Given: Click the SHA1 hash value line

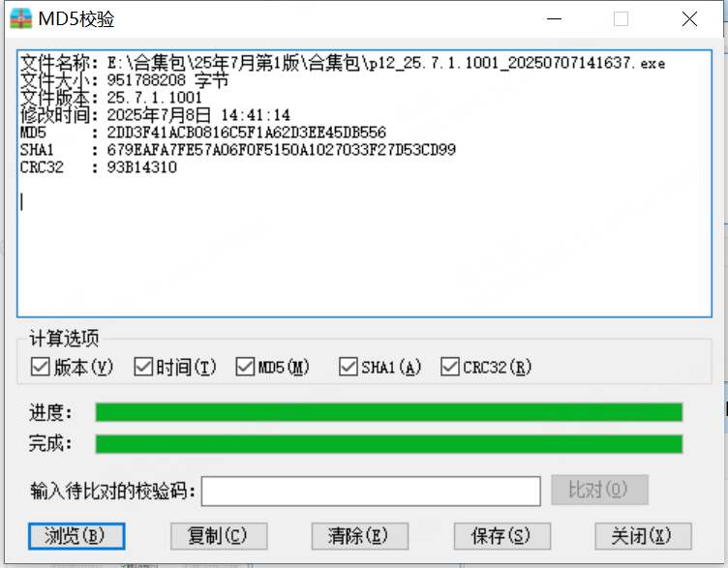Looking at the screenshot, I should (238, 150).
